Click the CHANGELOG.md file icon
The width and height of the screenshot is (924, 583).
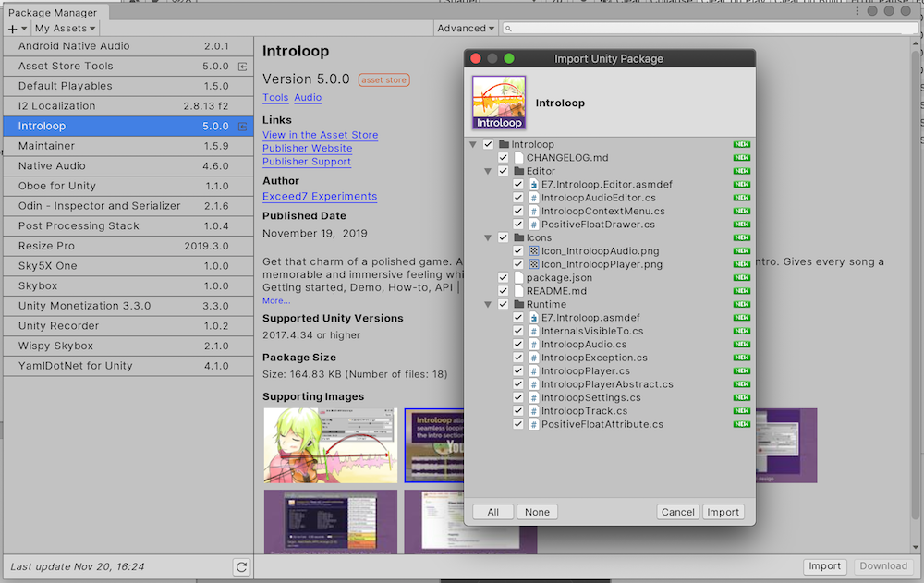(519, 157)
